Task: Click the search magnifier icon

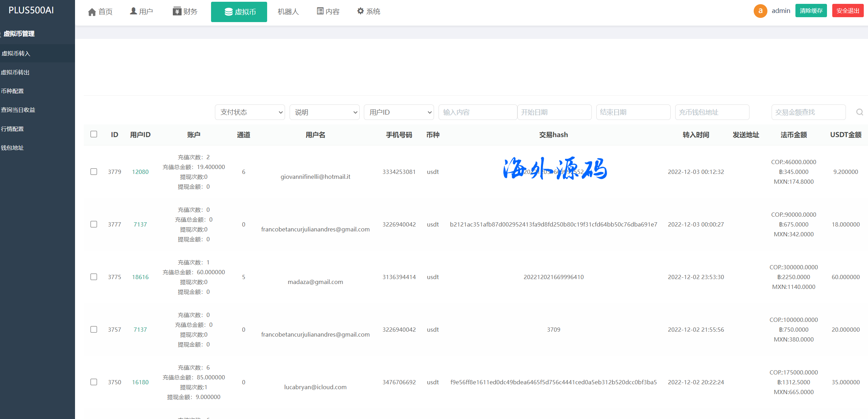Action: (x=859, y=112)
